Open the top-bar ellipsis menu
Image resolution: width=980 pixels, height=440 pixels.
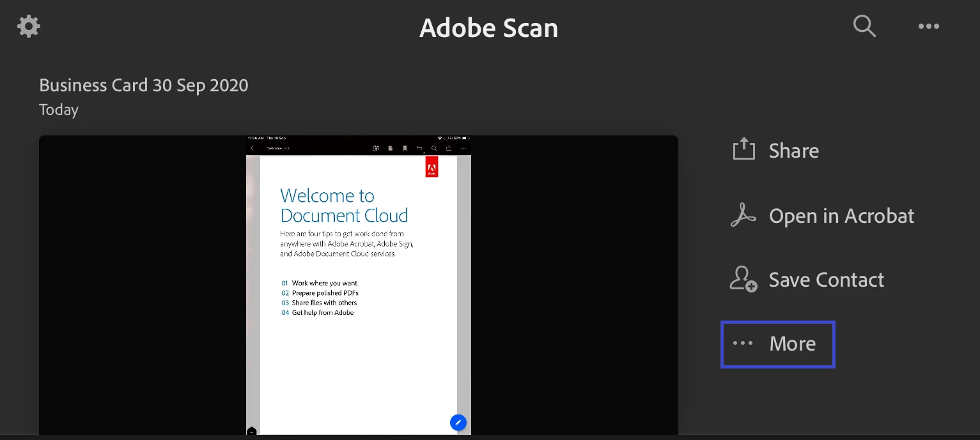point(928,26)
